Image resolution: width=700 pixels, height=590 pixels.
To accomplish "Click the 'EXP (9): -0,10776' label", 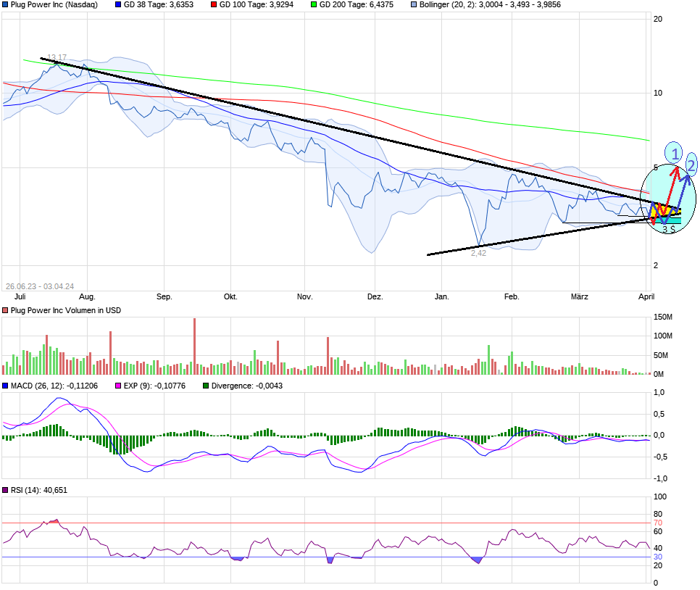I will (x=154, y=386).
